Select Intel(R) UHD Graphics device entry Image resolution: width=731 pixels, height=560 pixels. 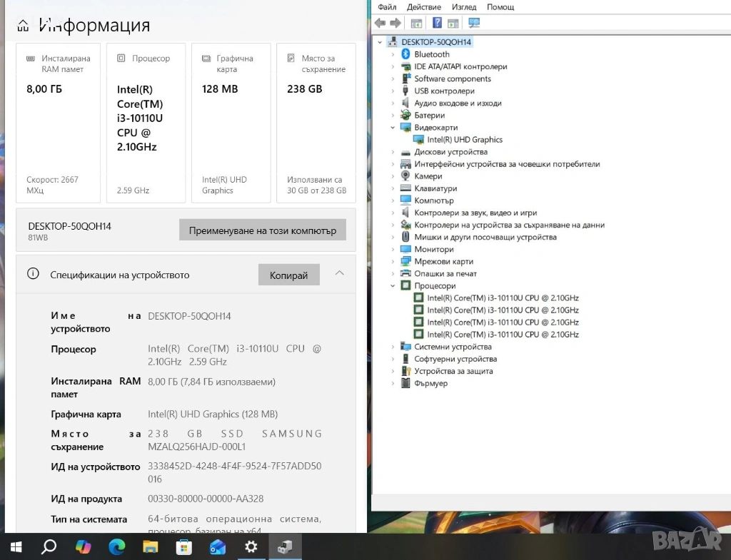[x=465, y=140]
